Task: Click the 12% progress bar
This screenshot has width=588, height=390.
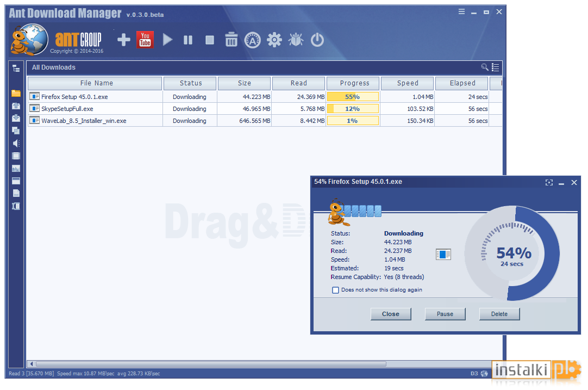Action: 353,109
